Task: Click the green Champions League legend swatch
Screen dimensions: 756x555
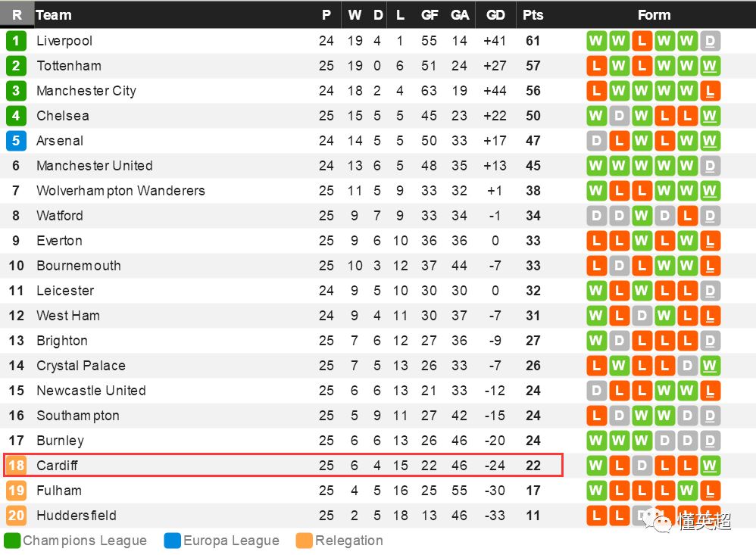Action: [12, 541]
